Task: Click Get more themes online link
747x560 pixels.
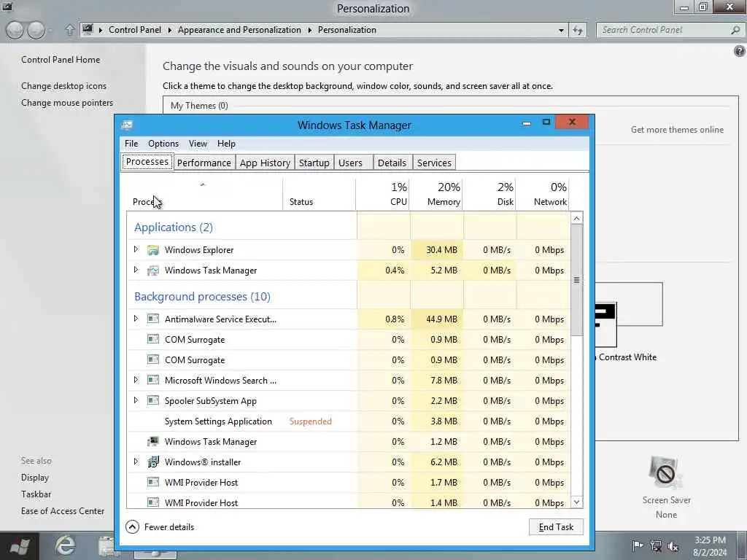Action: (677, 130)
